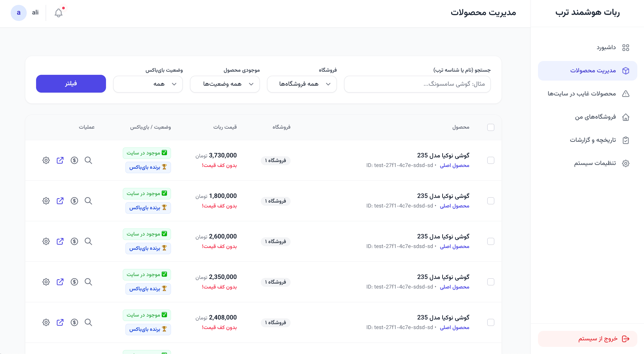644x354 pixels.
Task: Click محصول column header
Action: [x=461, y=127]
